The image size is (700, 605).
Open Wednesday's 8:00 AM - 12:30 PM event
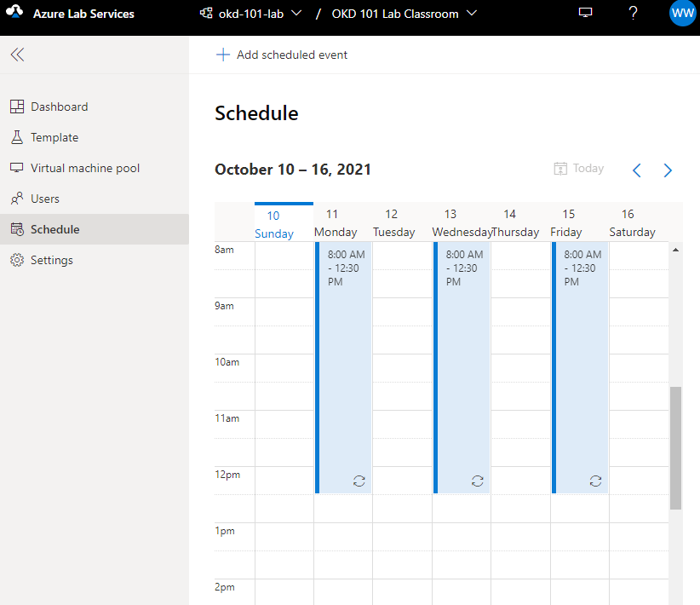(462, 367)
